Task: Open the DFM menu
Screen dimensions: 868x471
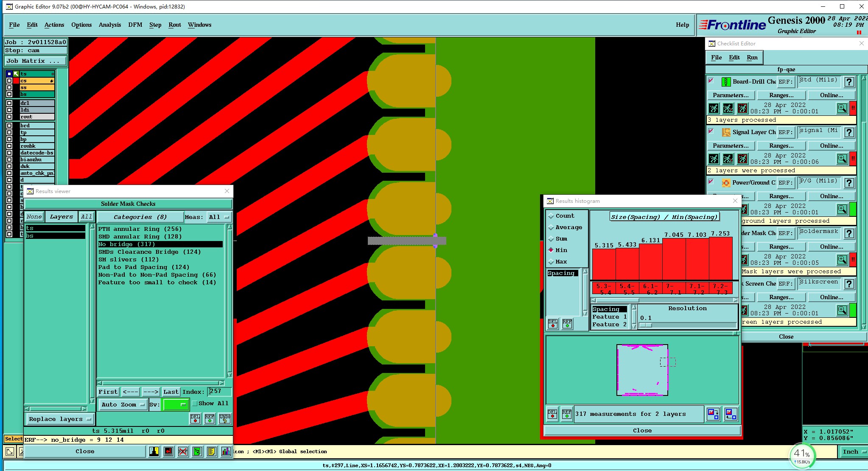Action: coord(135,25)
